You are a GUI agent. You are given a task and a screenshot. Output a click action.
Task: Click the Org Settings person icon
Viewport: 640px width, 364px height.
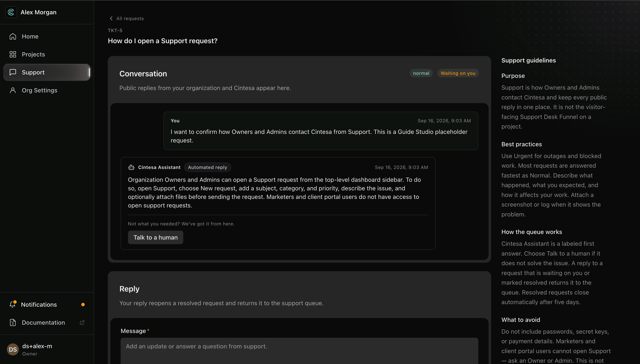click(13, 90)
